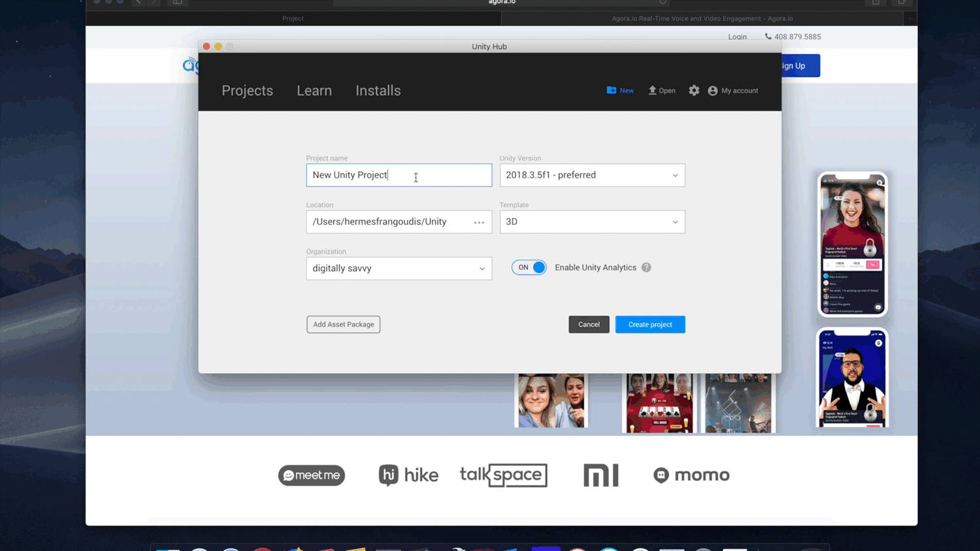Click the Login link on Agora page

[x=738, y=37]
